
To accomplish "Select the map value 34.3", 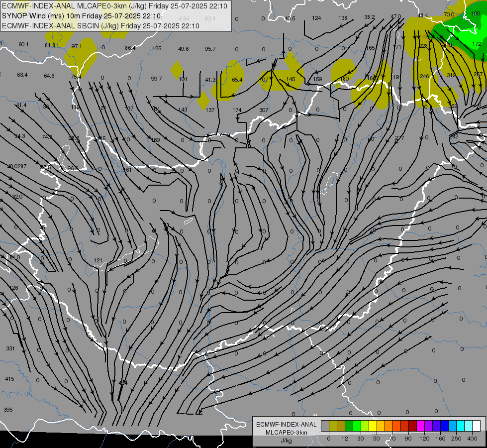I will (x=20, y=136).
